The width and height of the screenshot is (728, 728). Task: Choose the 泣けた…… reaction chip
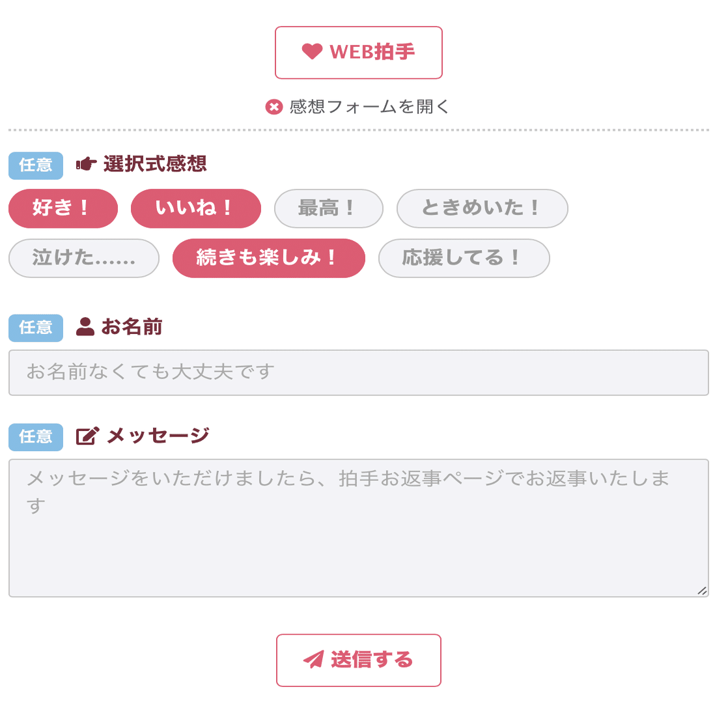pos(83,259)
